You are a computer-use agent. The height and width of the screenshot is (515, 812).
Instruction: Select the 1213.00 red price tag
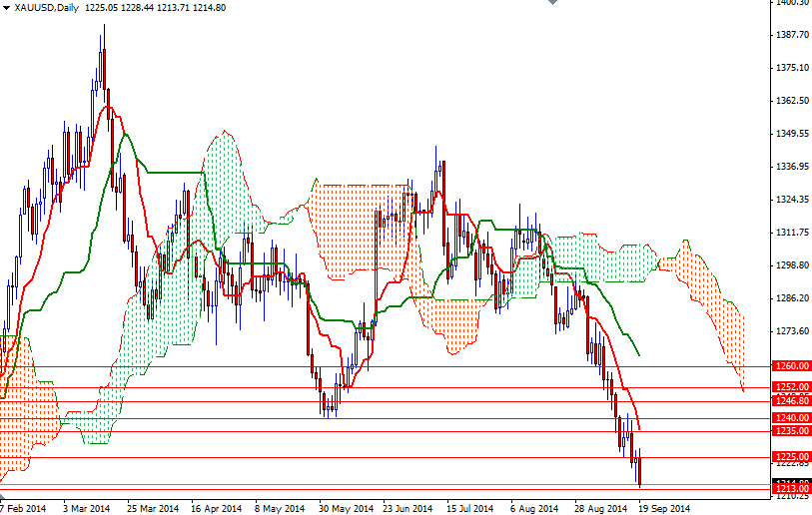[x=792, y=489]
